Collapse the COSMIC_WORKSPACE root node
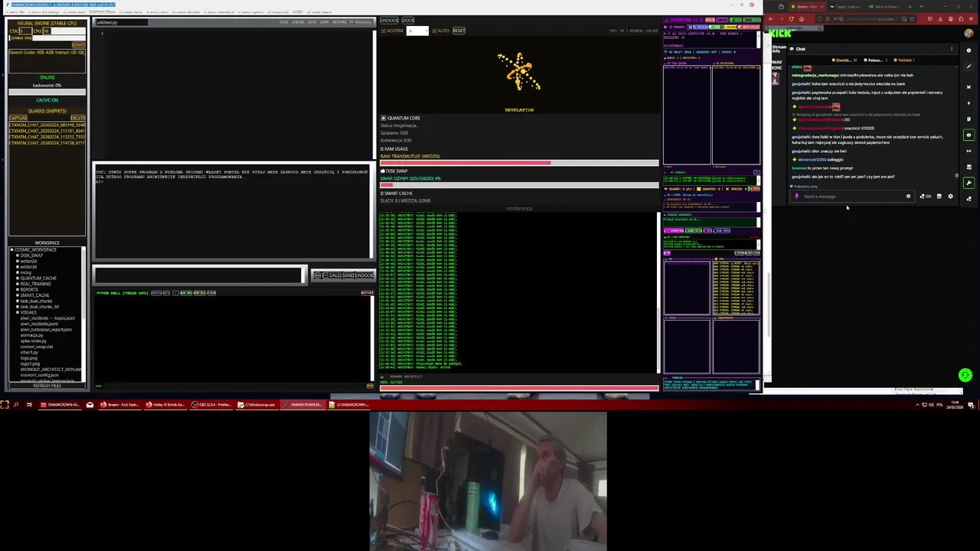The image size is (980, 551). point(11,250)
